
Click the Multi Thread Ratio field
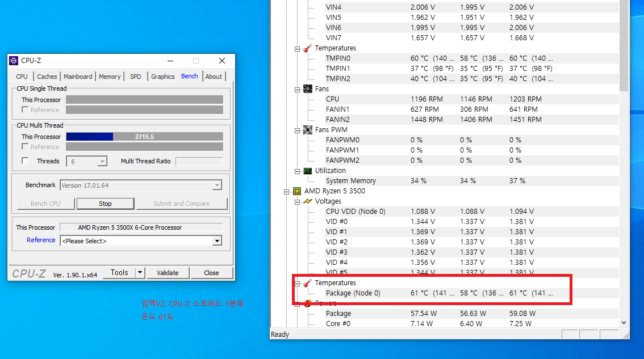pos(199,161)
